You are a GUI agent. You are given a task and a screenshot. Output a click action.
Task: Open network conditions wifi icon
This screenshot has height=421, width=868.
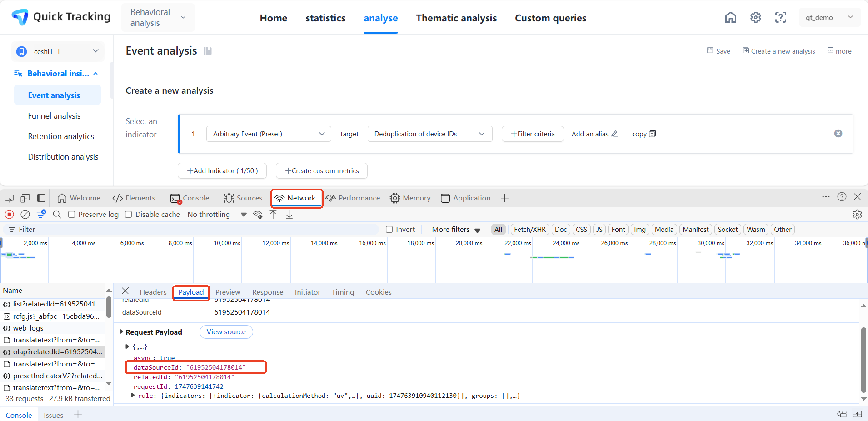click(258, 215)
